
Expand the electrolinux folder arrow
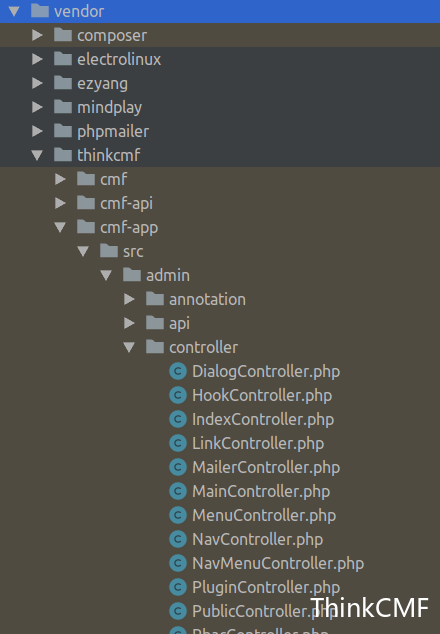(x=37, y=59)
